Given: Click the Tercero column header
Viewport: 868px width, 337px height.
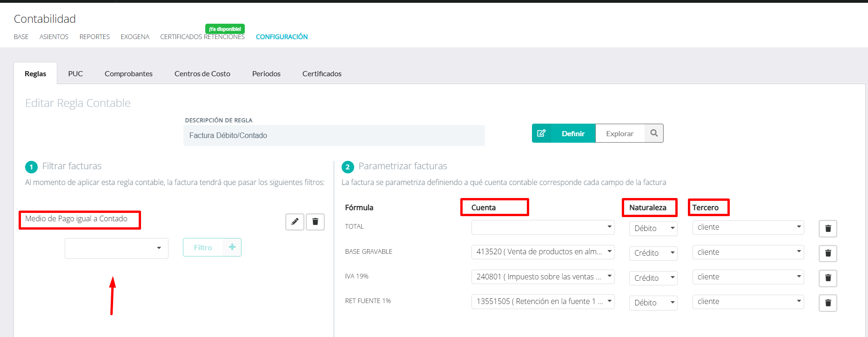Looking at the screenshot, I should (x=706, y=208).
